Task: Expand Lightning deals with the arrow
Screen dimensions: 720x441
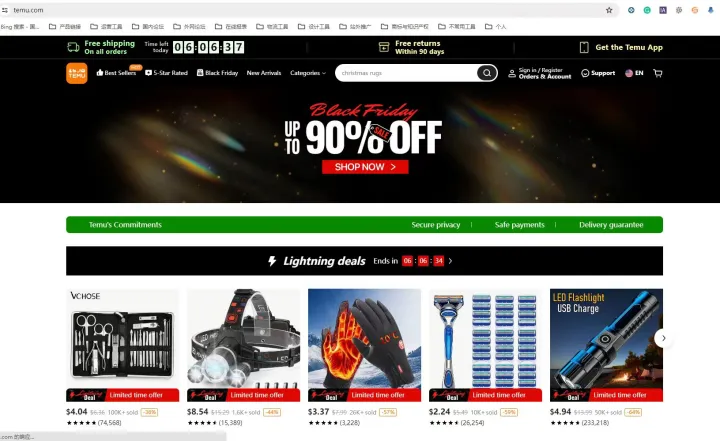Action: [x=450, y=261]
